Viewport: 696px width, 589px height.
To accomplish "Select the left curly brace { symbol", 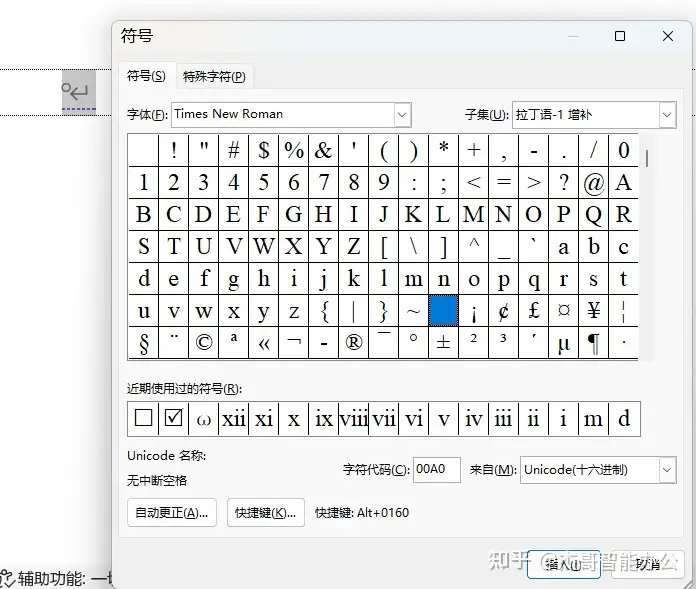I will (x=324, y=310).
